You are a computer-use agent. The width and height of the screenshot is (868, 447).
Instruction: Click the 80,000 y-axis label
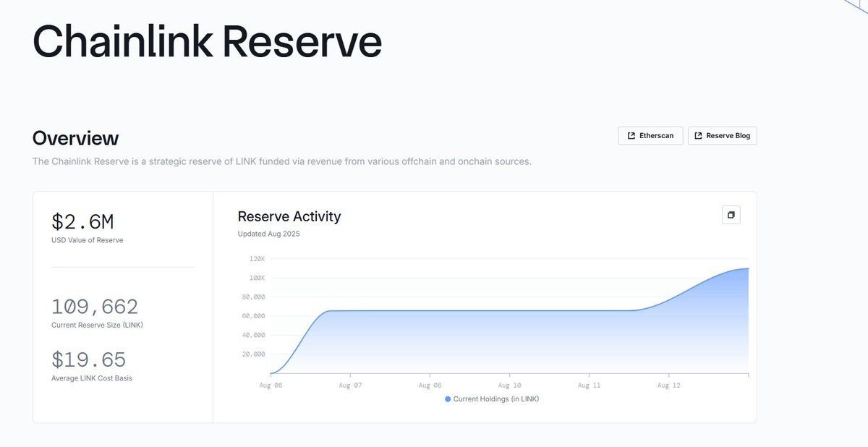click(252, 297)
